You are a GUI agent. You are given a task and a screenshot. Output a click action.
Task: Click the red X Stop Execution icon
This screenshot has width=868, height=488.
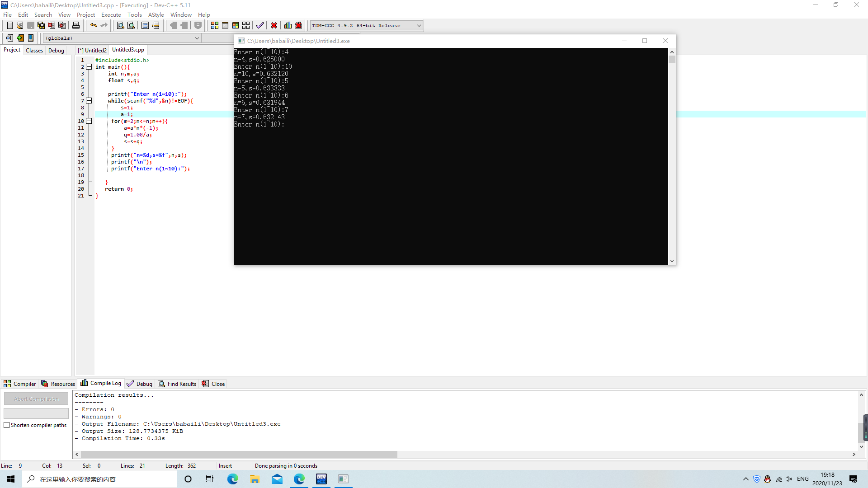274,25
